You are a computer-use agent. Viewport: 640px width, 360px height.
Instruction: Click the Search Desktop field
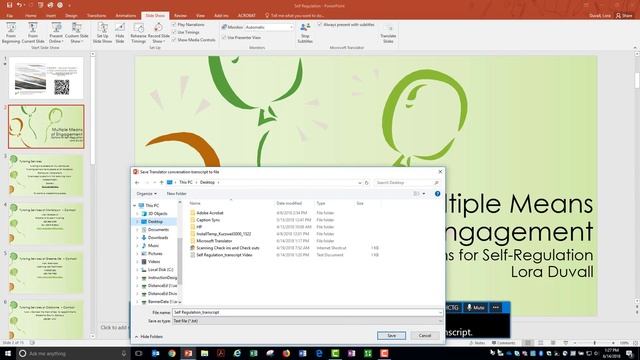[x=407, y=182]
